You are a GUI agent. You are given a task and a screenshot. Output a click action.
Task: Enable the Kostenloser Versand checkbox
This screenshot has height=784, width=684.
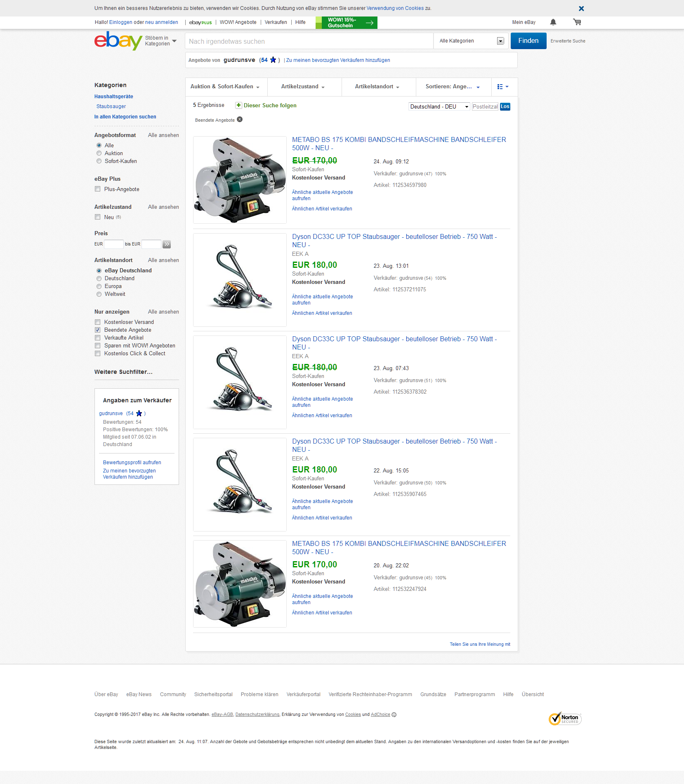98,322
